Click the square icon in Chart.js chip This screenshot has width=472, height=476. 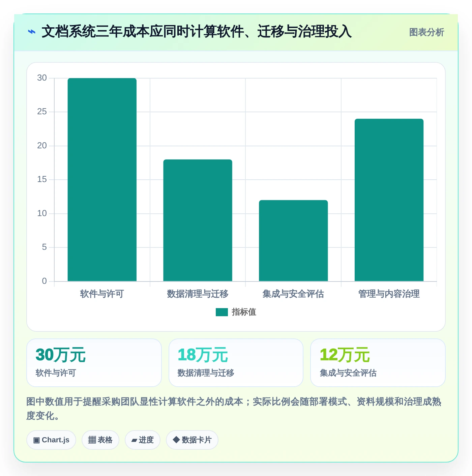click(36, 440)
